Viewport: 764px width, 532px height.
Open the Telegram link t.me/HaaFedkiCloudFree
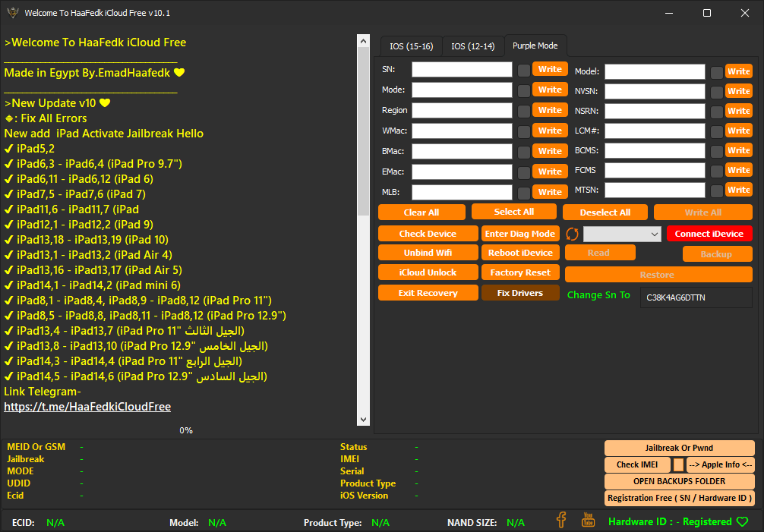click(x=87, y=407)
